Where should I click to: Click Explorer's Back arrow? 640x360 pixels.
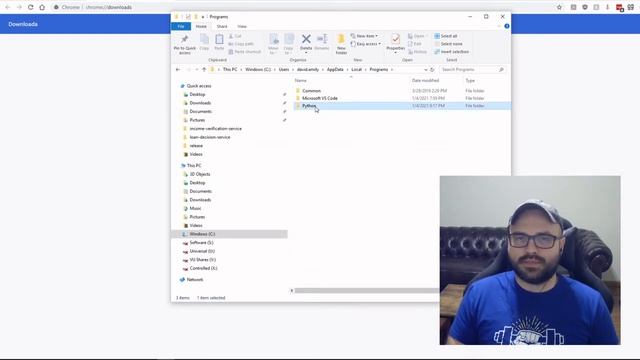coord(178,70)
